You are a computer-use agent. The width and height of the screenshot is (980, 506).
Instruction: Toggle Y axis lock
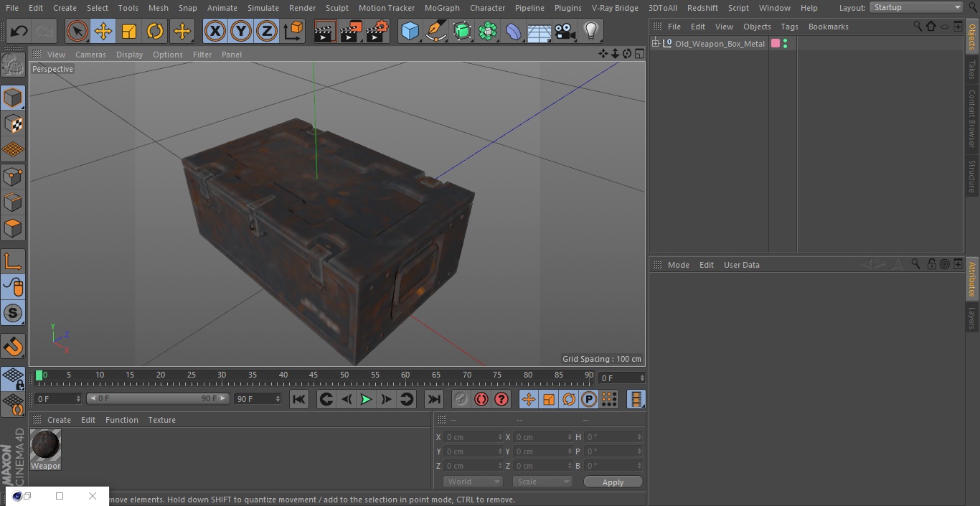[241, 31]
